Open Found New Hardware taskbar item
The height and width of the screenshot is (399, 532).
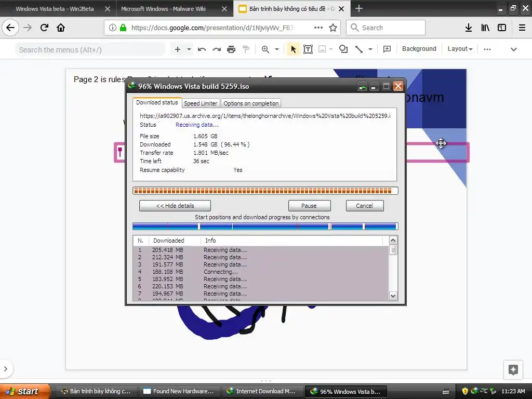point(179,391)
